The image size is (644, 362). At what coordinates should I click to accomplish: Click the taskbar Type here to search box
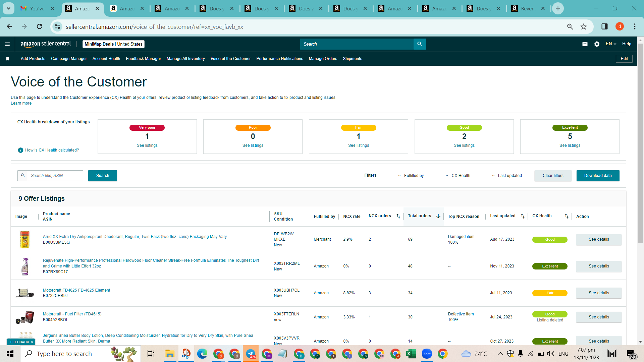click(x=80, y=354)
